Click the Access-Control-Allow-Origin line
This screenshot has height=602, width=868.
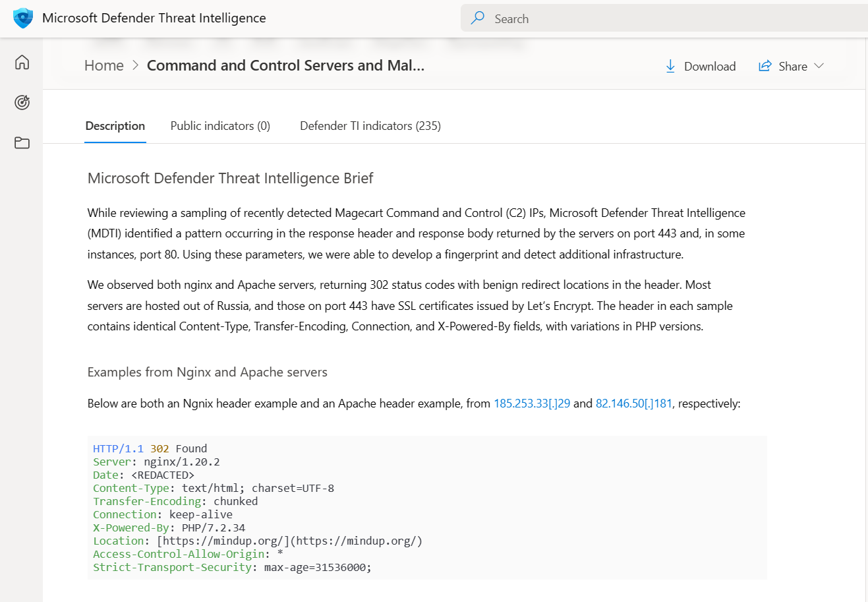tap(188, 554)
